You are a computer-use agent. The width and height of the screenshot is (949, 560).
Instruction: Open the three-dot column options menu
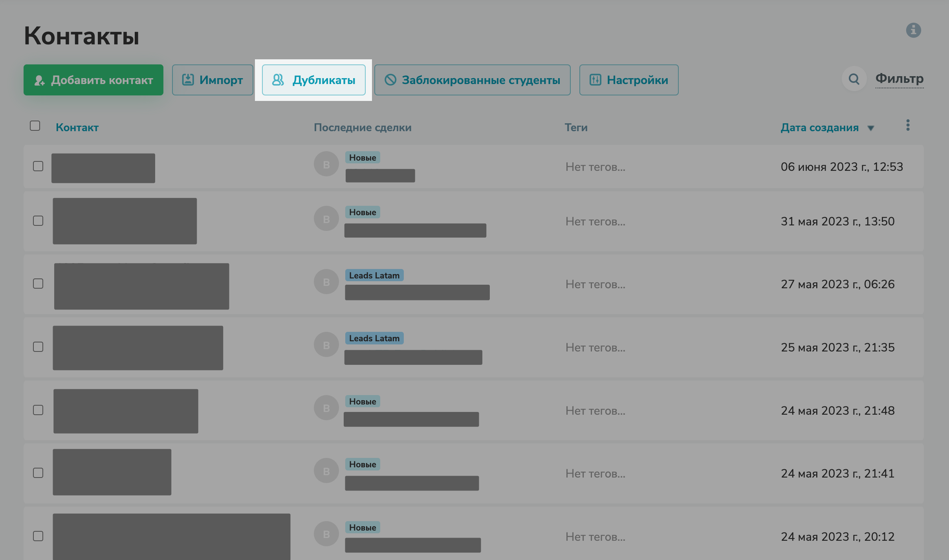908,125
